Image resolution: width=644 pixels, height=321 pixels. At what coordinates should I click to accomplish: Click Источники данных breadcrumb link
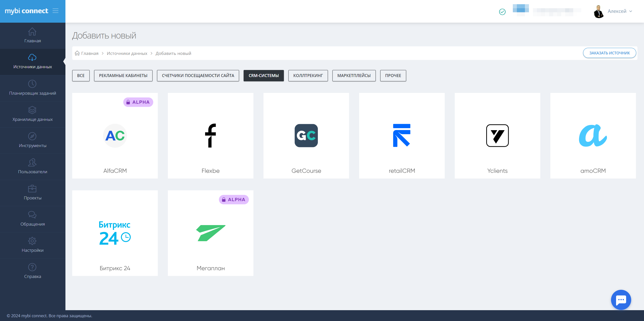[x=127, y=53]
